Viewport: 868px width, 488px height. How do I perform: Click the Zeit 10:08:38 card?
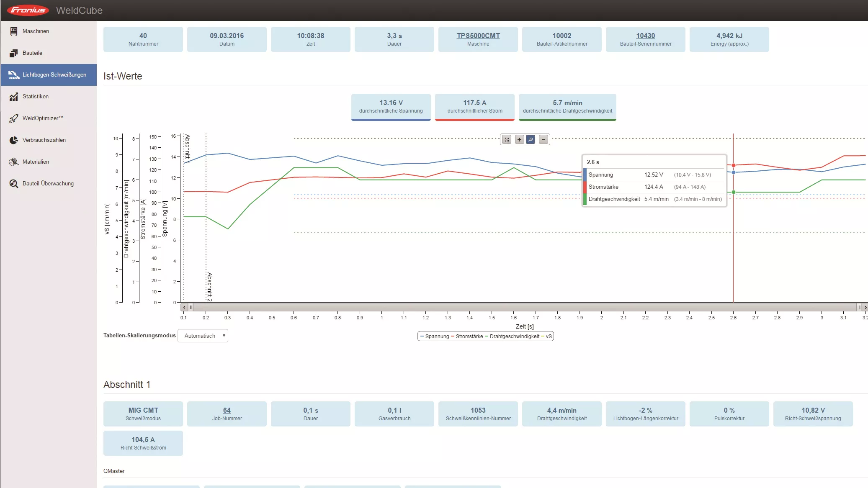coord(311,39)
